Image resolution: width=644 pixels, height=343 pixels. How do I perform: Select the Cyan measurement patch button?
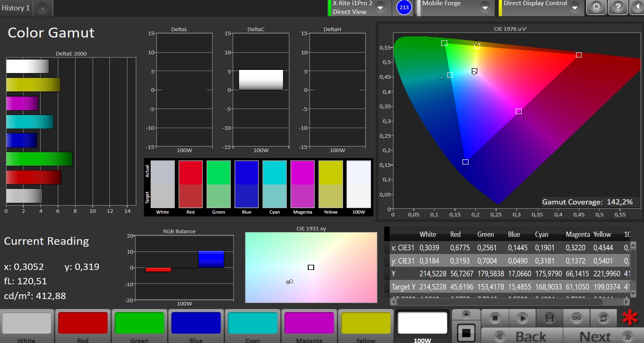click(253, 326)
